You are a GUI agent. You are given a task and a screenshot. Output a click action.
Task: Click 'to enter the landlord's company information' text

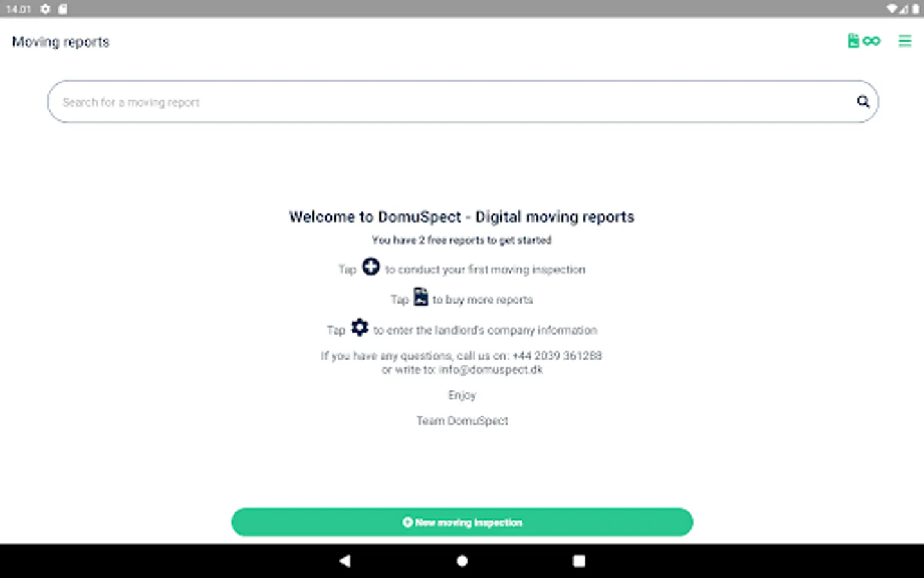pos(485,330)
